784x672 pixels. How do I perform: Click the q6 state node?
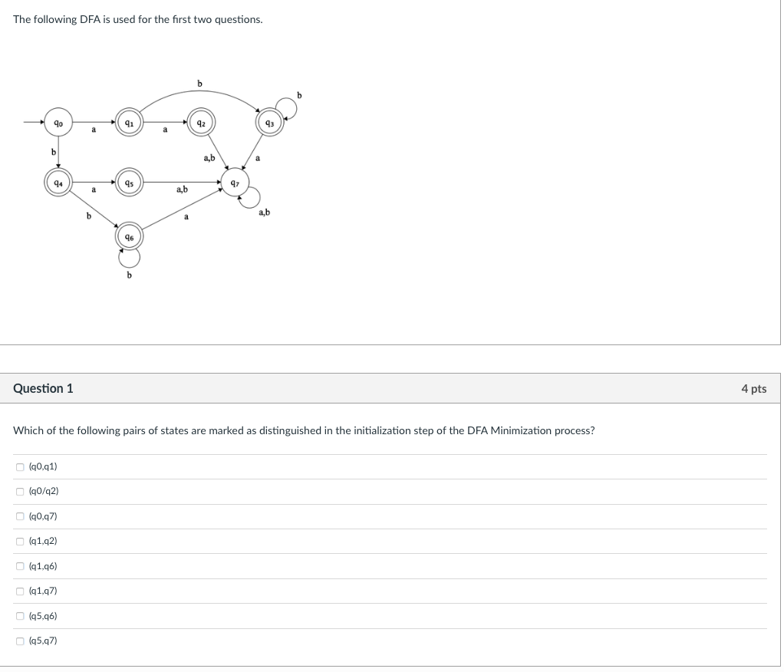pos(130,237)
